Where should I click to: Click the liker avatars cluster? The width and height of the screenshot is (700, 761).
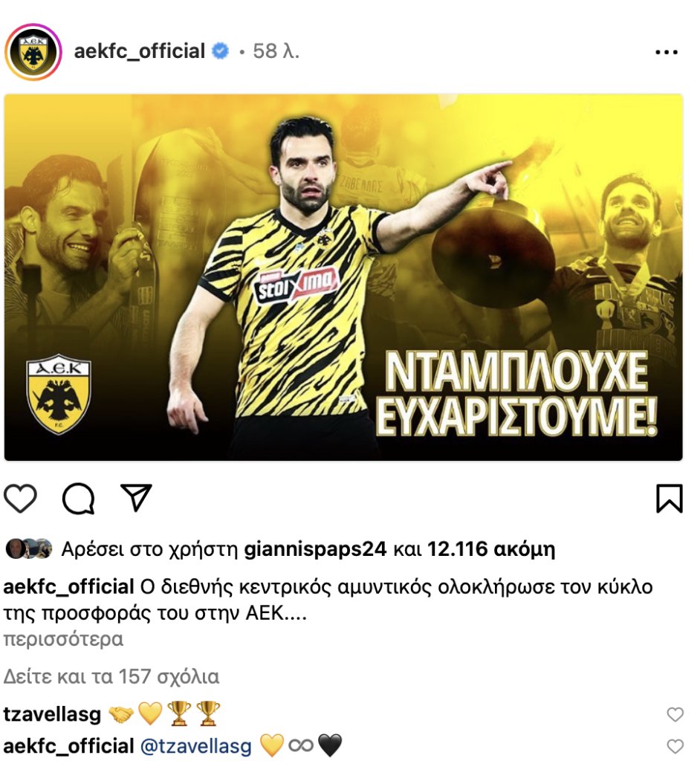[29, 549]
